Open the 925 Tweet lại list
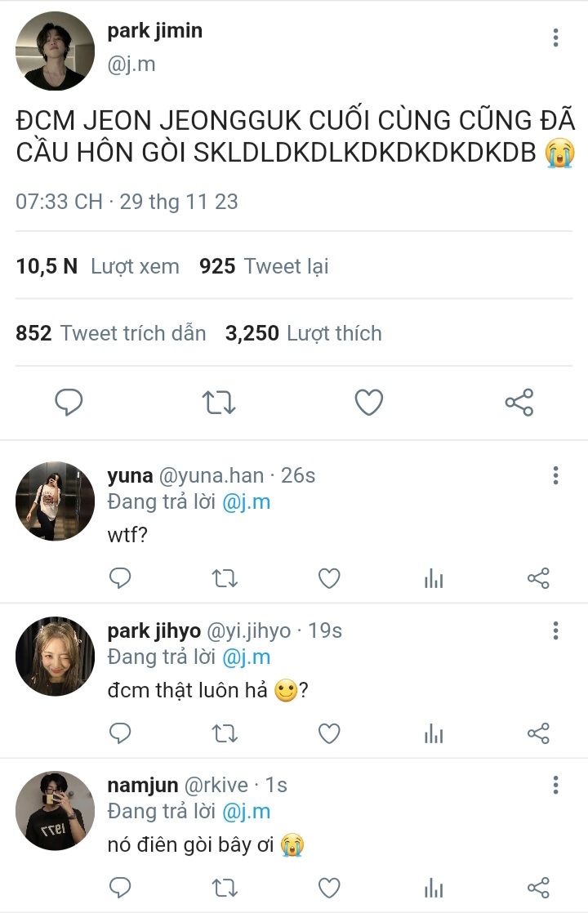The width and height of the screenshot is (588, 913). (264, 266)
